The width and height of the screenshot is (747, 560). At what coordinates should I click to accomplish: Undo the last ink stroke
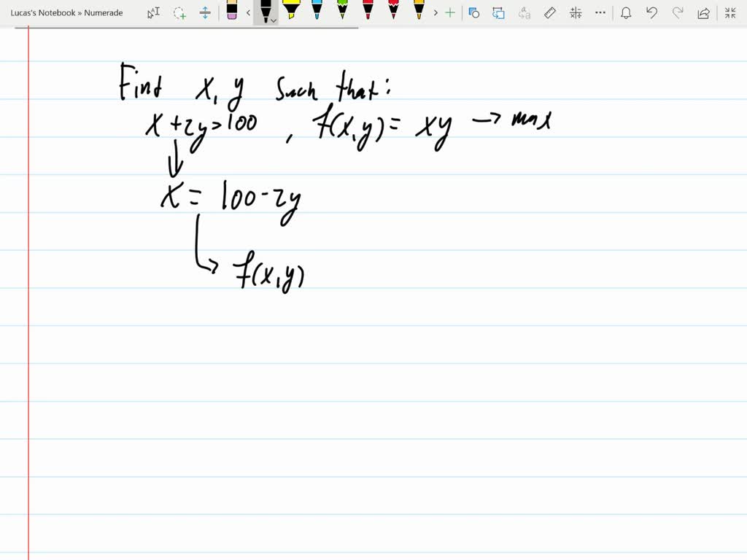[651, 12]
